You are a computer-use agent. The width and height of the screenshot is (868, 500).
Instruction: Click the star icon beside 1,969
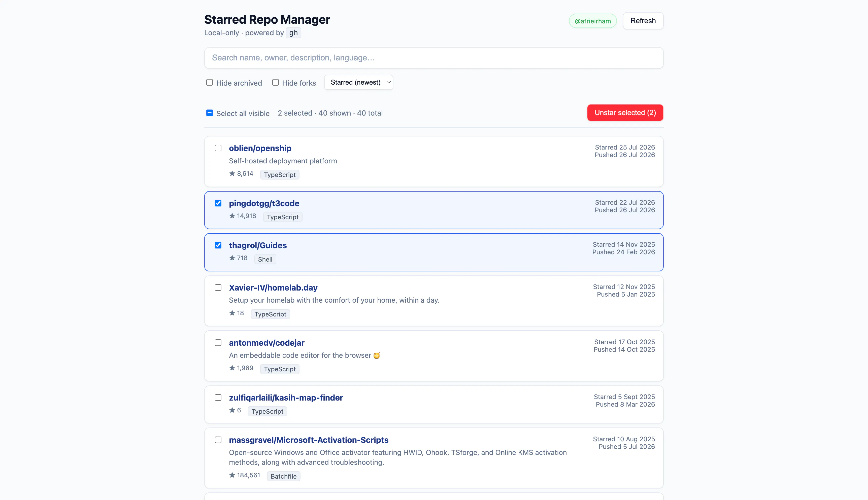tap(232, 368)
